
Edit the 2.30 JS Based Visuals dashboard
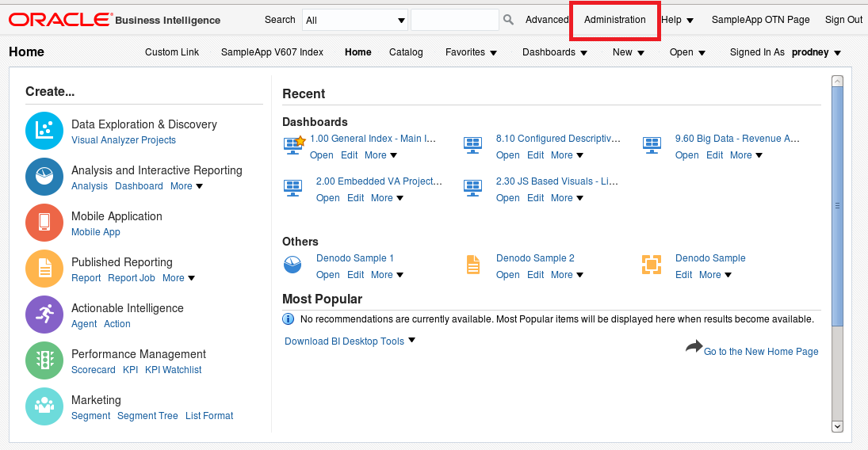[x=535, y=197]
